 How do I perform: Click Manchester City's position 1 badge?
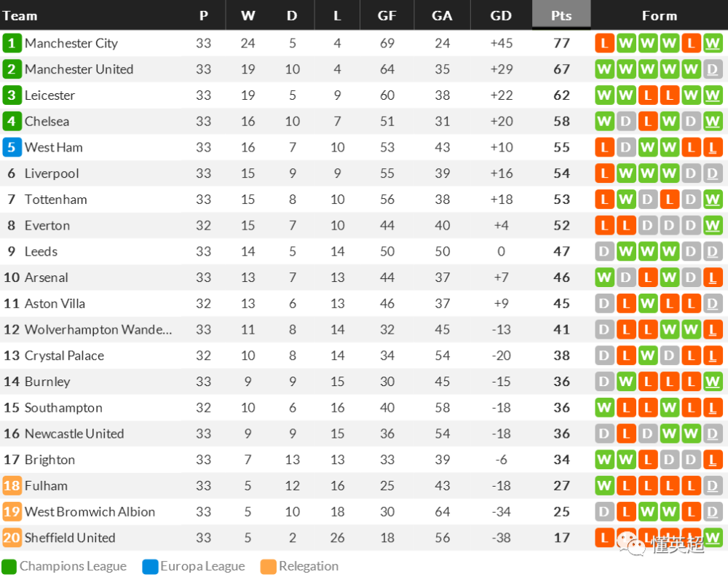pos(12,43)
